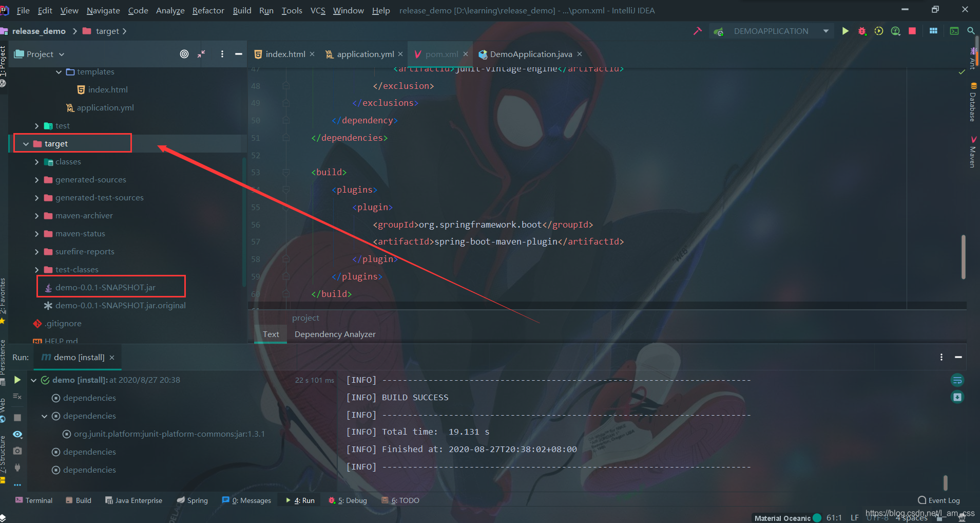Expand the classes folder
The height and width of the screenshot is (523, 980).
[x=36, y=162]
